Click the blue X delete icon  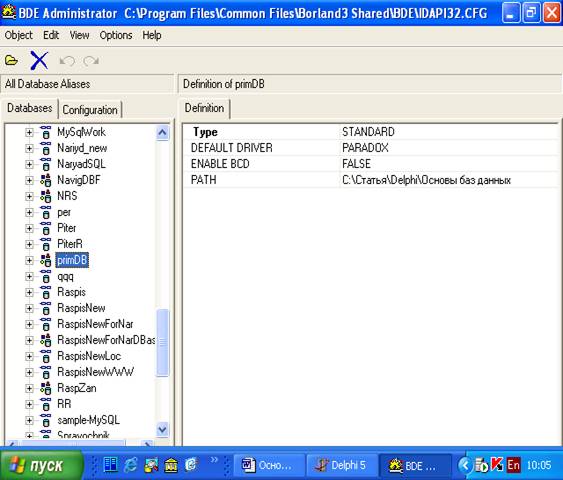(x=39, y=60)
